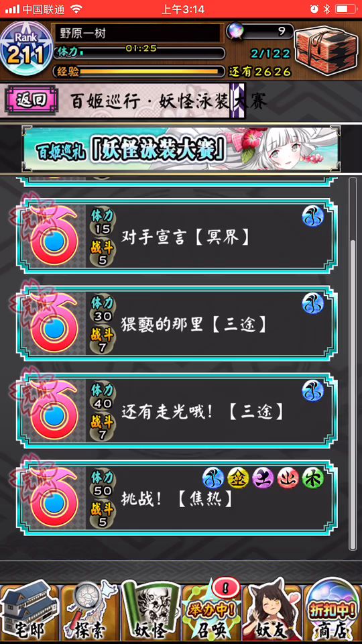Image resolution: width=362 pixels, height=644 pixels.
Task: Tap the Rank 211 badge
Action: (x=25, y=49)
